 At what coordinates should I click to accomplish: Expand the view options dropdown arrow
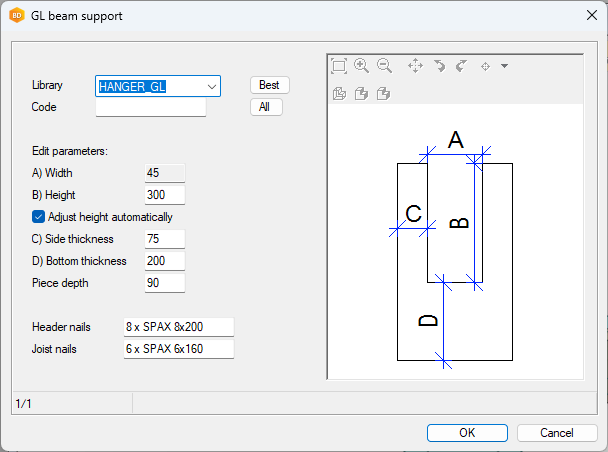click(505, 66)
